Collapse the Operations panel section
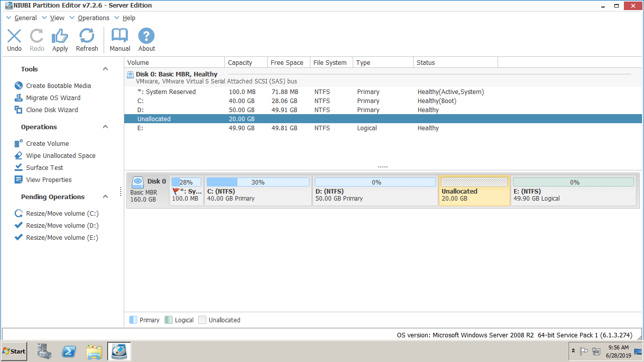644x362 pixels. click(x=105, y=127)
